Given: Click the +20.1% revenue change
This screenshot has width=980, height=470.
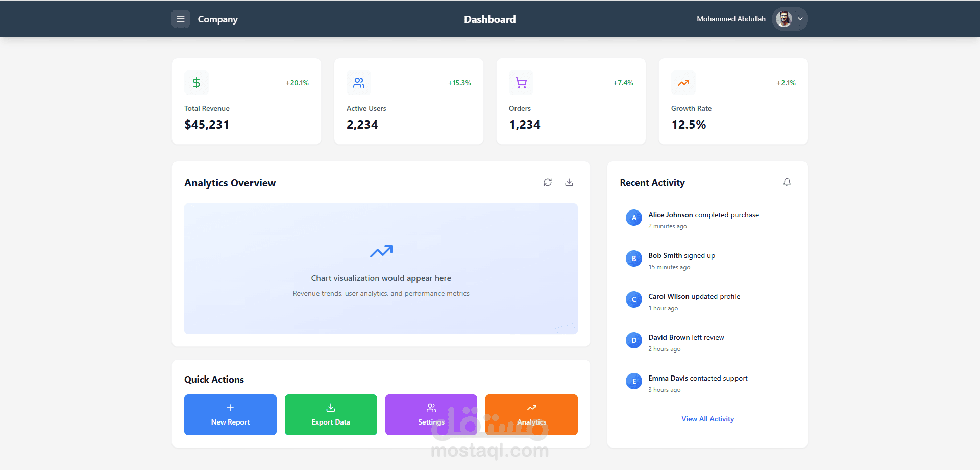Looking at the screenshot, I should [x=297, y=83].
